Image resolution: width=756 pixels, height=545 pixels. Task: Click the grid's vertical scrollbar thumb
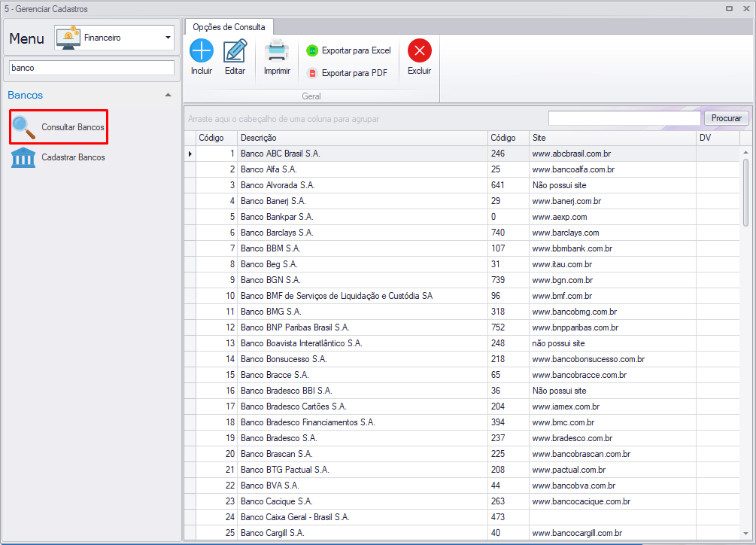(745, 192)
